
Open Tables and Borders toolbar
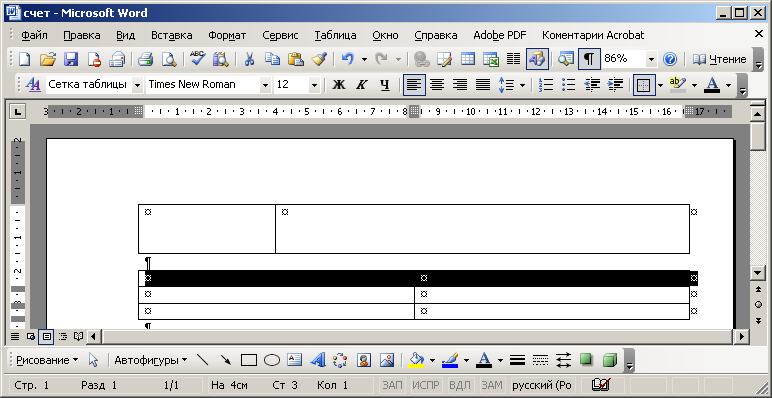pos(445,59)
